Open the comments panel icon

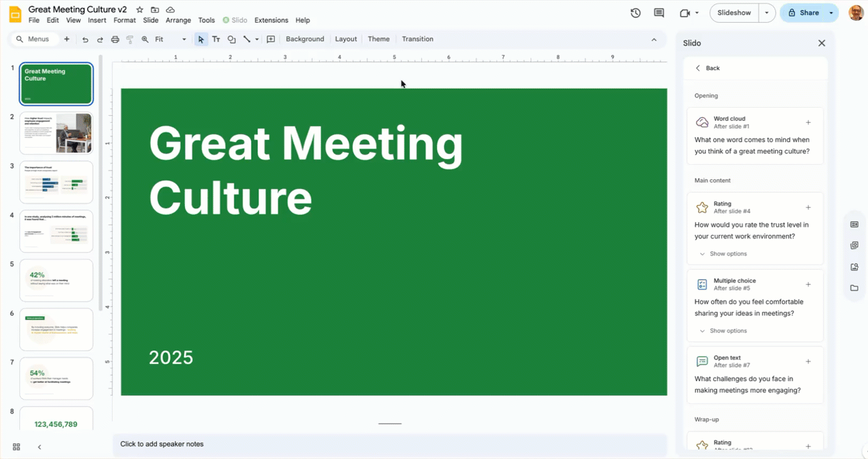pyautogui.click(x=659, y=13)
